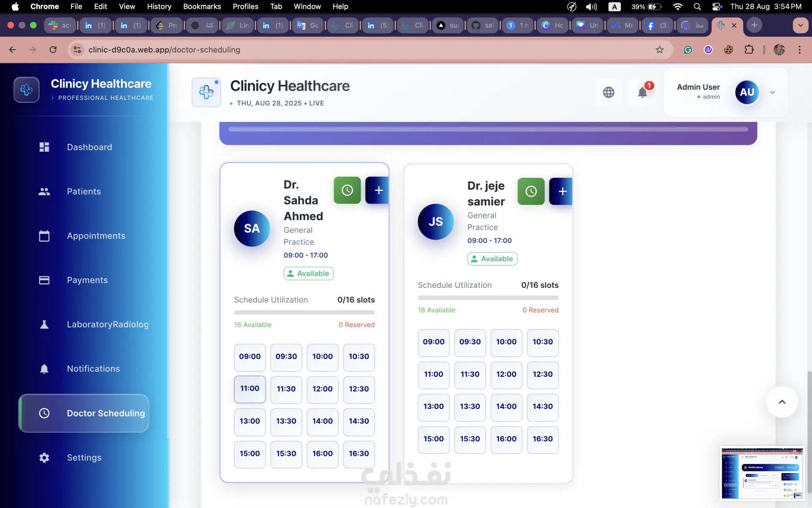Click the green clock icon on Dr. jeje samier's card
The width and height of the screenshot is (812, 508).
coord(531,192)
